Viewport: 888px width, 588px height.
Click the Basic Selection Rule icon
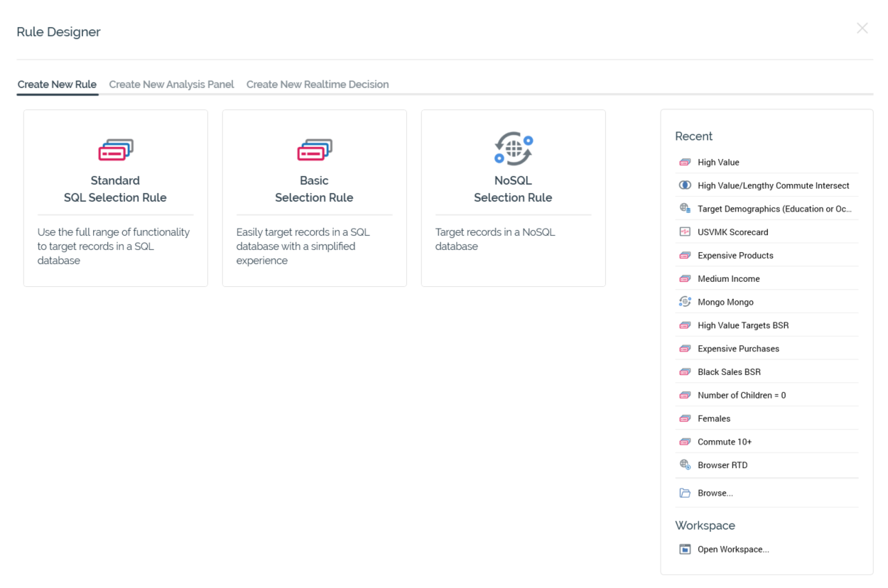click(314, 150)
